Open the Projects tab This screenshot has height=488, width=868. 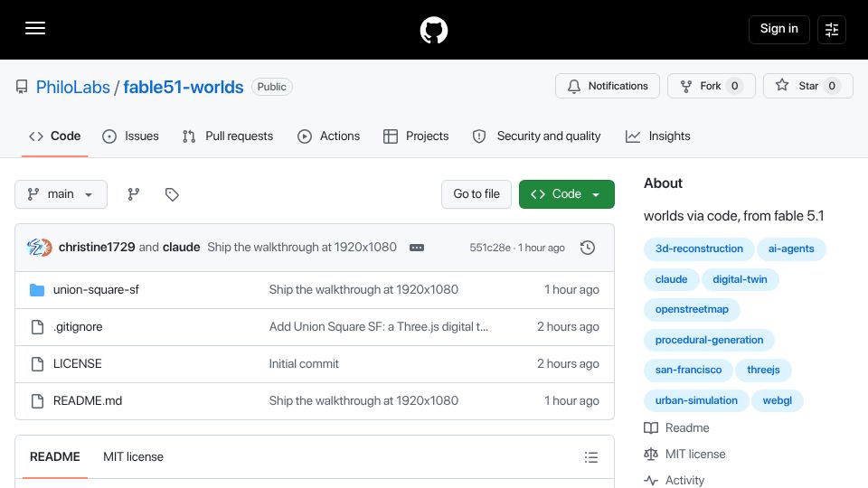click(x=416, y=136)
